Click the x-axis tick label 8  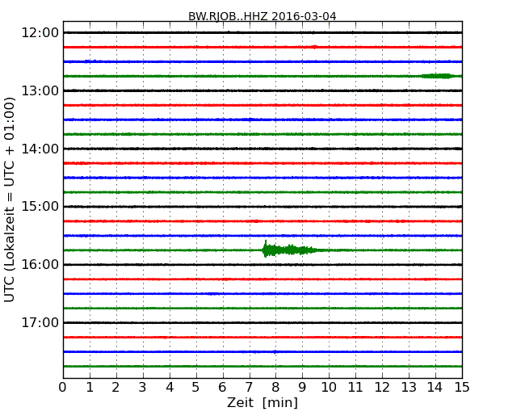pos(275,388)
